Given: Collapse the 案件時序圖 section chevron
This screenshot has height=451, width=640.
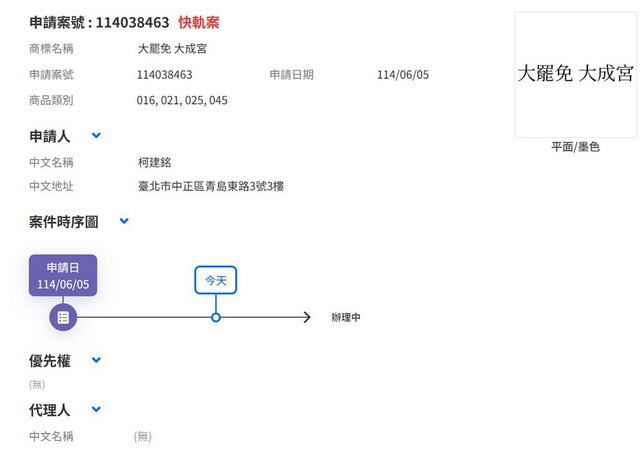Looking at the screenshot, I should point(124,221).
